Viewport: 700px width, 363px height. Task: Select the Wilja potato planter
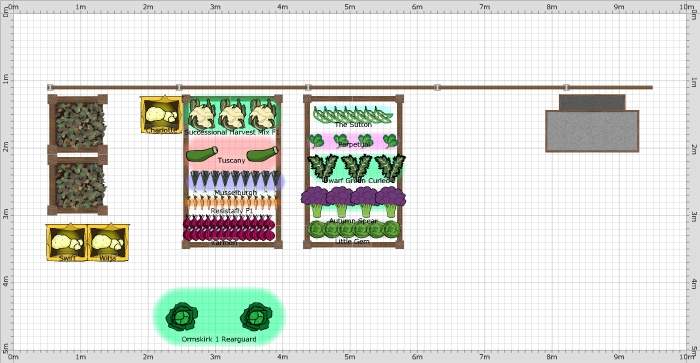pyautogui.click(x=108, y=242)
